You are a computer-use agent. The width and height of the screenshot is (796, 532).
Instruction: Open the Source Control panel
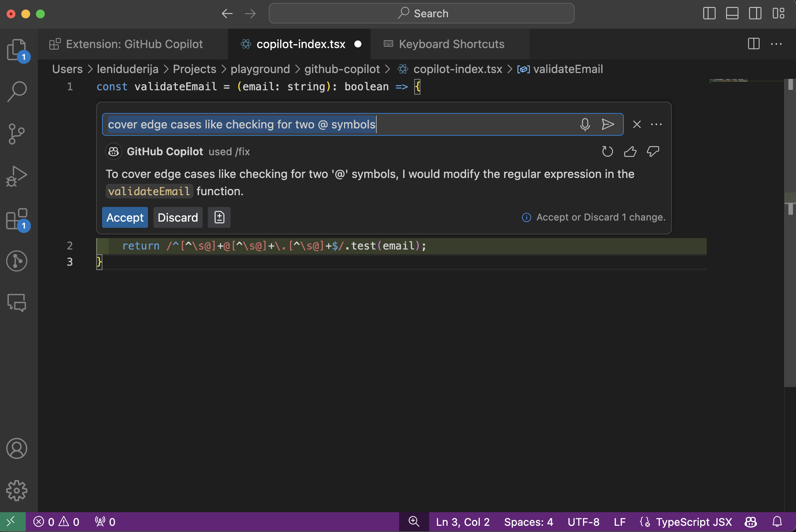click(x=17, y=134)
